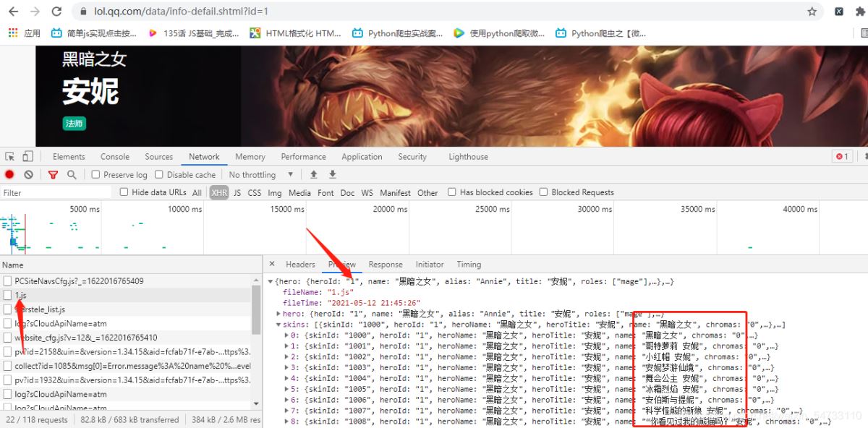
Task: Click the export HAR download arrow
Action: [x=333, y=174]
